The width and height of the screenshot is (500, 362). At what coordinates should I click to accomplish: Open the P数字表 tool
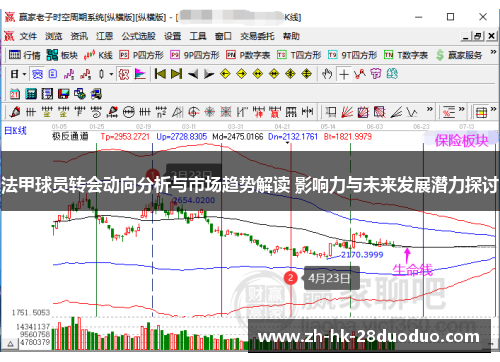click(x=248, y=55)
